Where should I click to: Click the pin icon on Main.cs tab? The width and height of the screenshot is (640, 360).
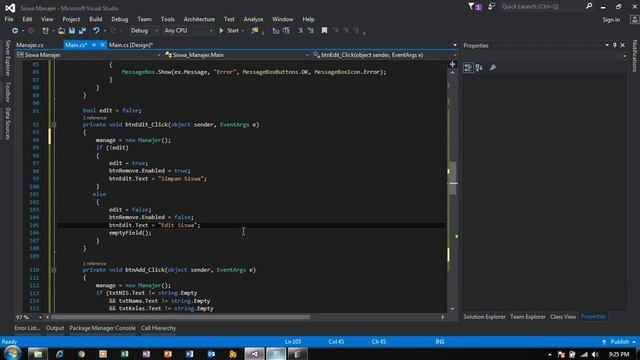point(94,45)
